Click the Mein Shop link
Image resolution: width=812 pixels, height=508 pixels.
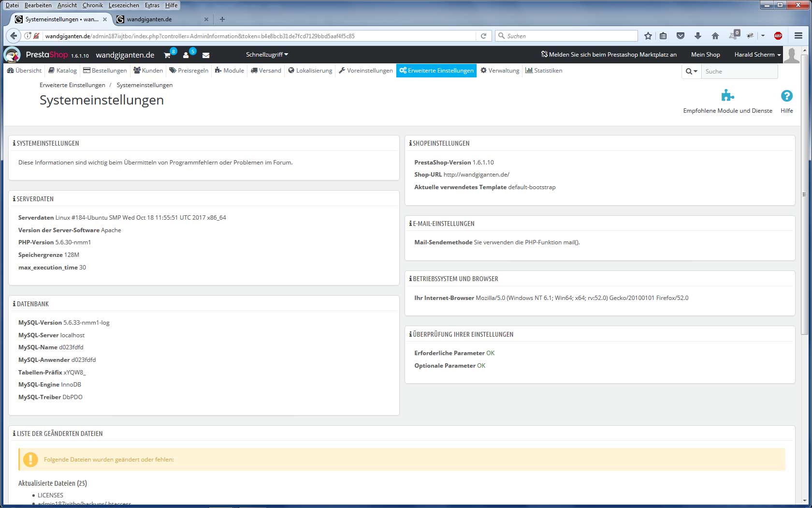pyautogui.click(x=705, y=55)
